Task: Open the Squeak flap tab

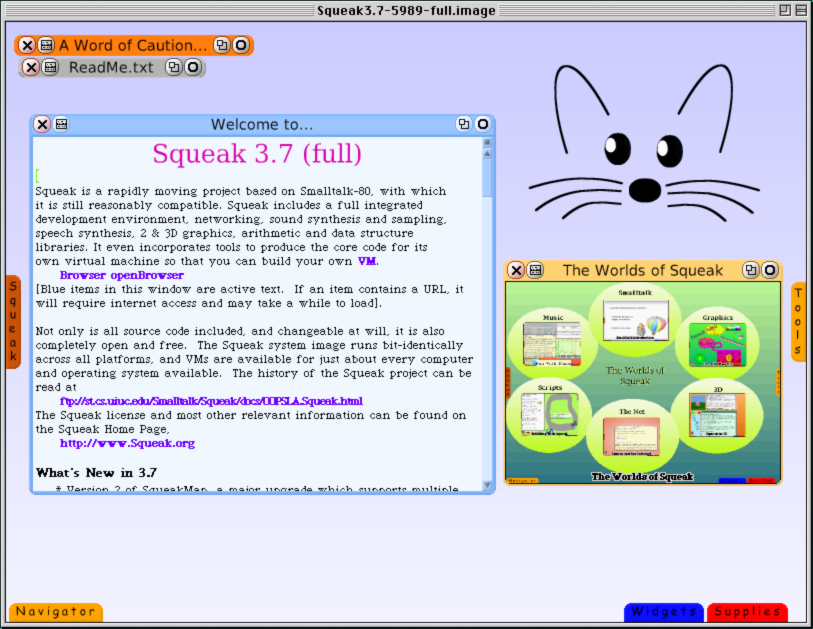Action: point(13,322)
